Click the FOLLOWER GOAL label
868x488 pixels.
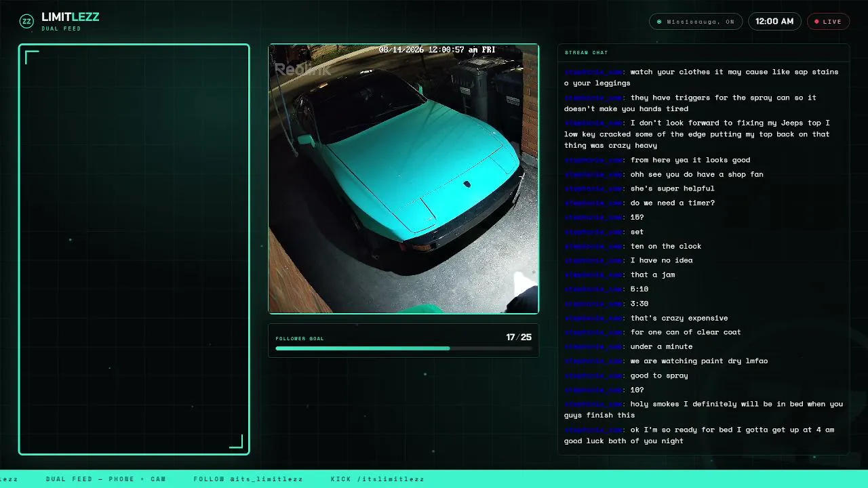[x=300, y=338]
